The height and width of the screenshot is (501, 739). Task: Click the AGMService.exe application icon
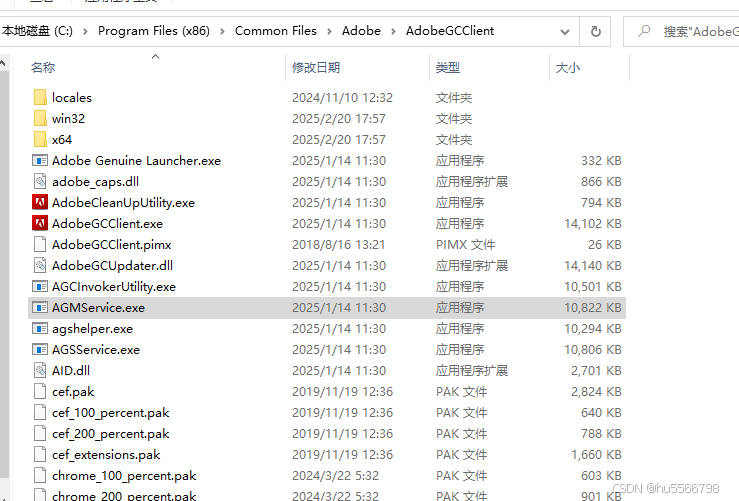(40, 308)
